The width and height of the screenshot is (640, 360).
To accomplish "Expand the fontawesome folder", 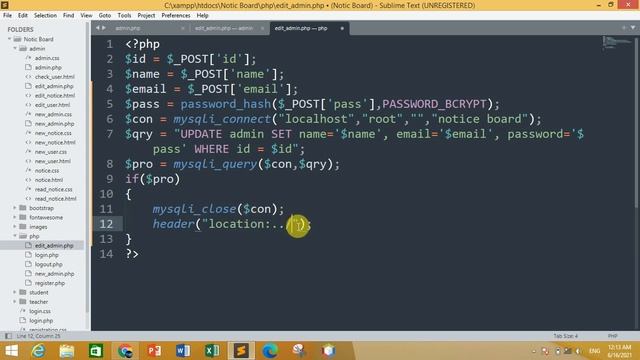I will (15, 218).
